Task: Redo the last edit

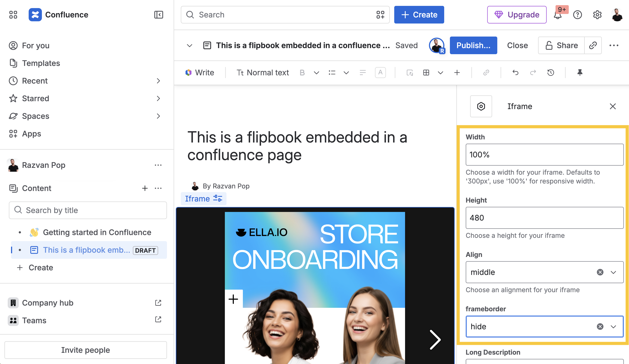Action: (x=533, y=73)
